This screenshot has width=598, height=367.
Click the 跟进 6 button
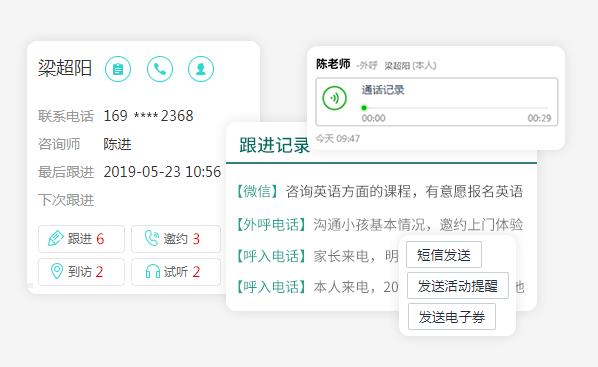[81, 239]
